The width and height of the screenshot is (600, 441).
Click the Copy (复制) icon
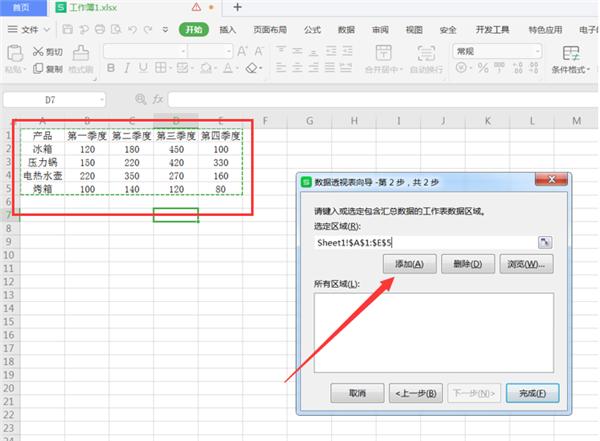pyautogui.click(x=38, y=69)
